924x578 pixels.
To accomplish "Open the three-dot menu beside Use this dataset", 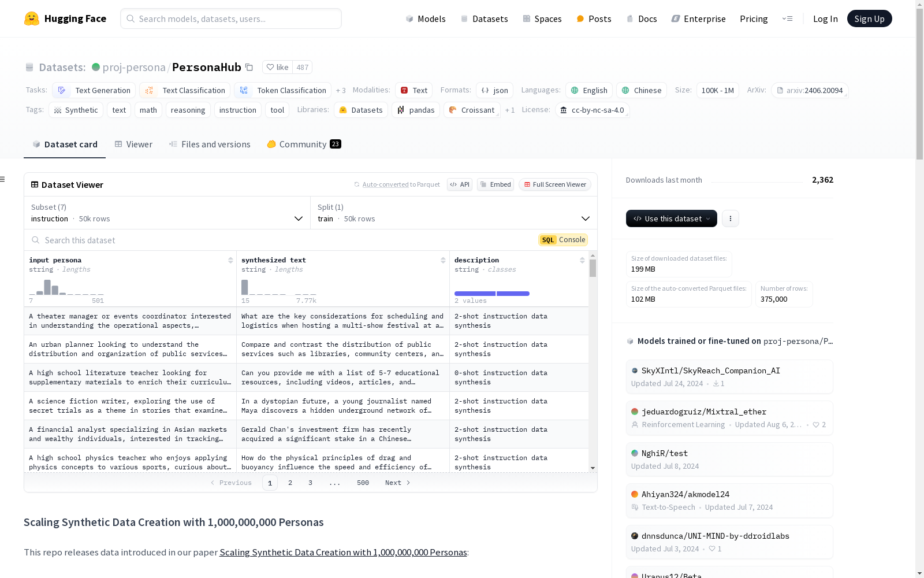I will click(x=731, y=218).
